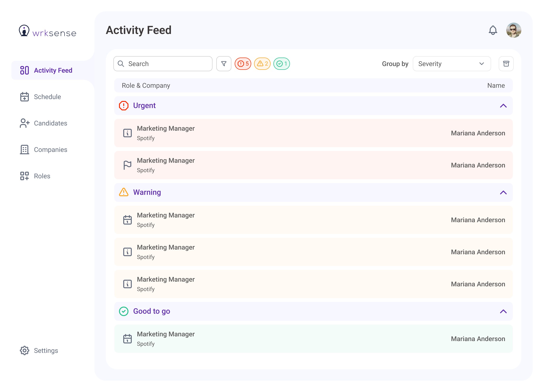Toggle the orange warning filter badge showing 2
Image resolution: width=544 pixels, height=392 pixels.
(x=262, y=64)
